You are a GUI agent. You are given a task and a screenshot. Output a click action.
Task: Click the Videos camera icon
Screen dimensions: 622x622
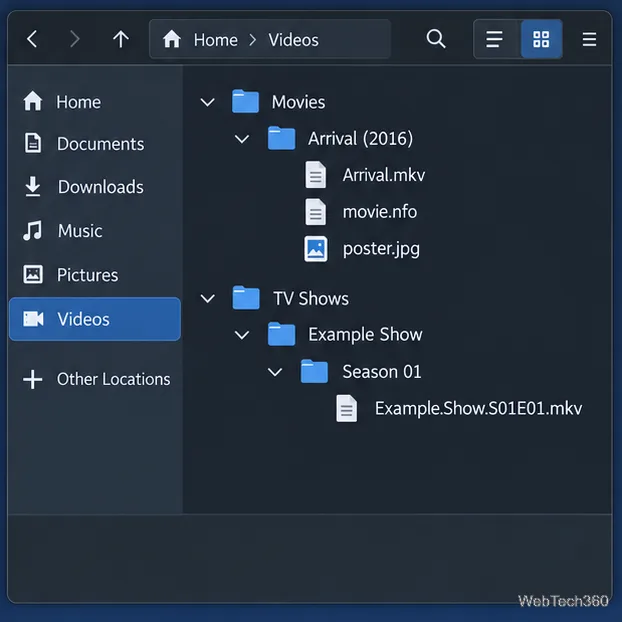[33, 319]
